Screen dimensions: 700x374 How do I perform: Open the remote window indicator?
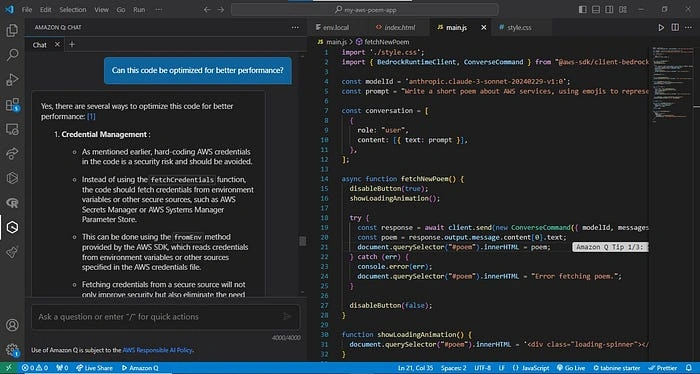(x=9, y=368)
